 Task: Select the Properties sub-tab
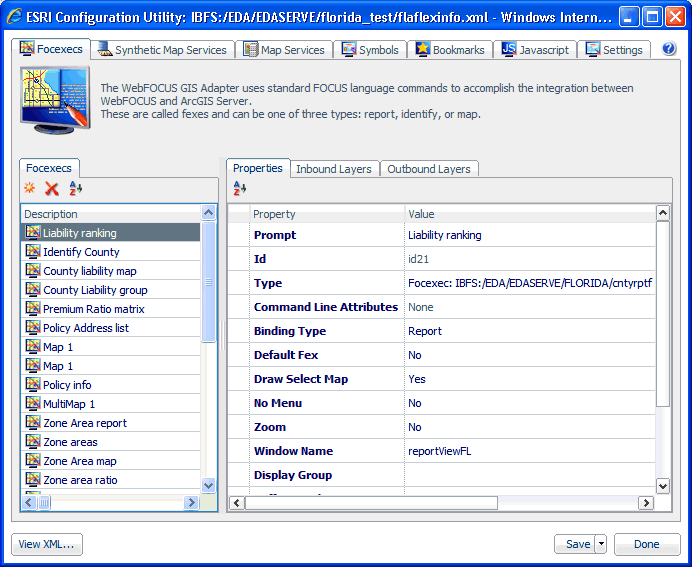pos(258,168)
